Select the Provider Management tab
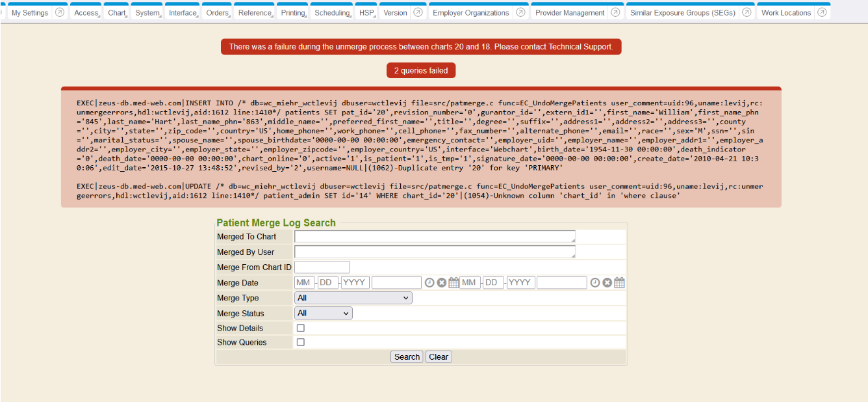The image size is (868, 402). coord(570,13)
